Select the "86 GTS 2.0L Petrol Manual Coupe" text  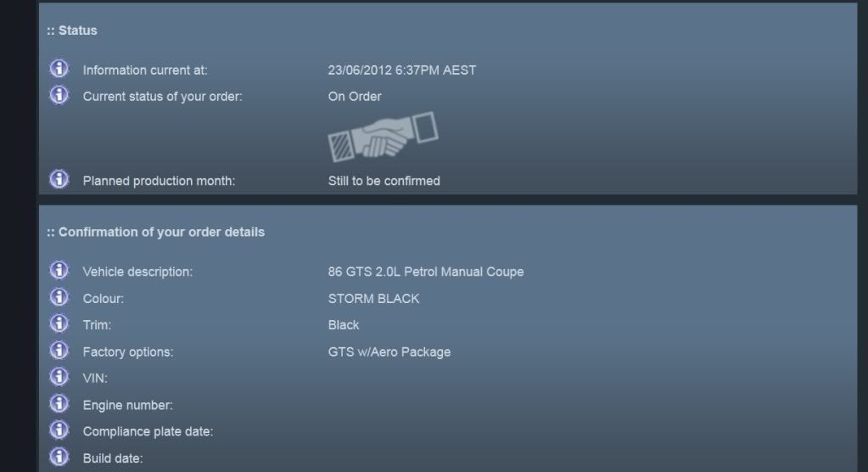click(x=426, y=273)
